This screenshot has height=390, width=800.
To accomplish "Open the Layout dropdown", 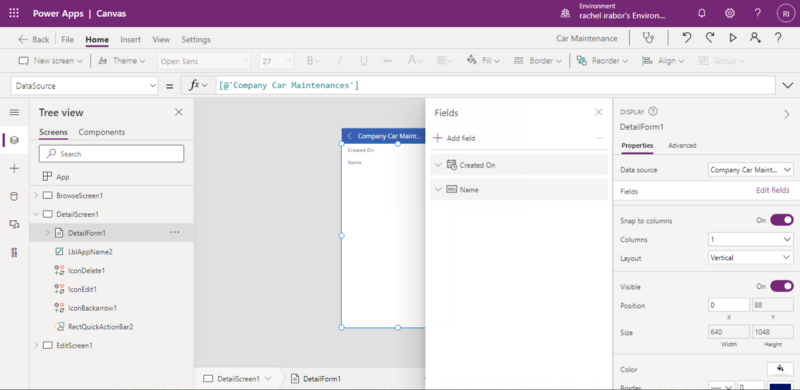I will pyautogui.click(x=751, y=258).
